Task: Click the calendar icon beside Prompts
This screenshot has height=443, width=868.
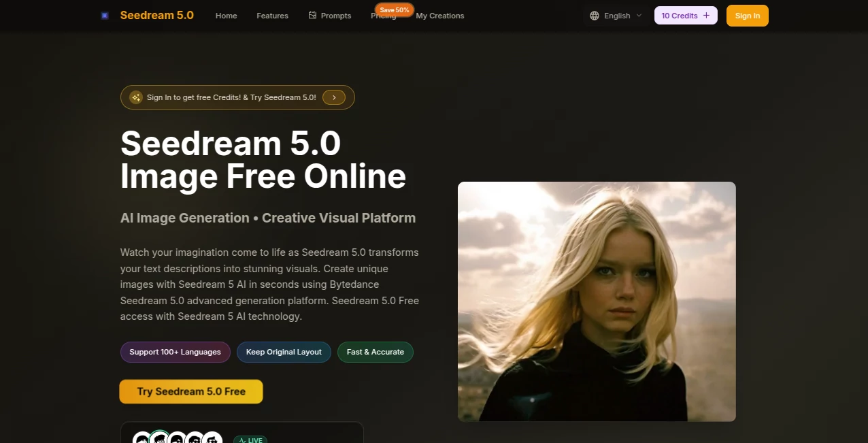Action: tap(312, 15)
